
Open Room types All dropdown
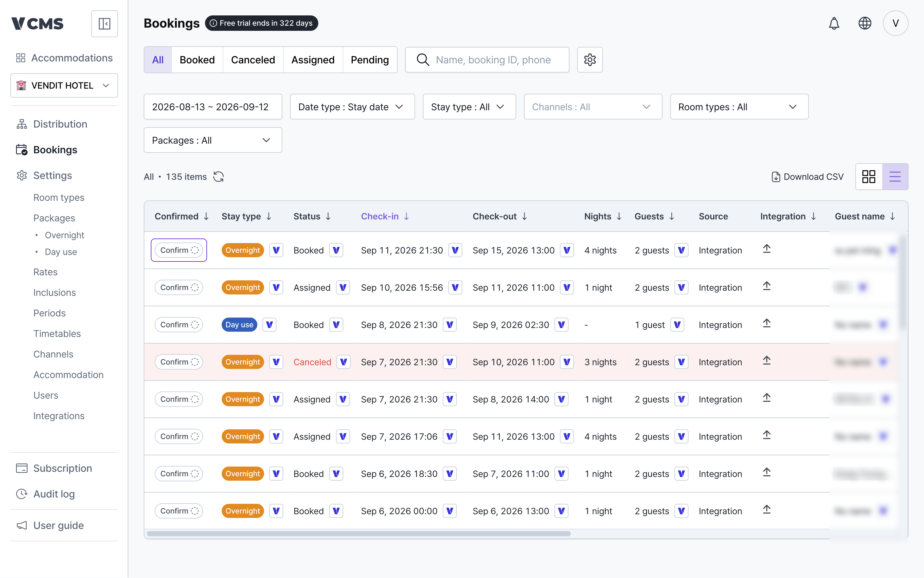[x=739, y=107]
